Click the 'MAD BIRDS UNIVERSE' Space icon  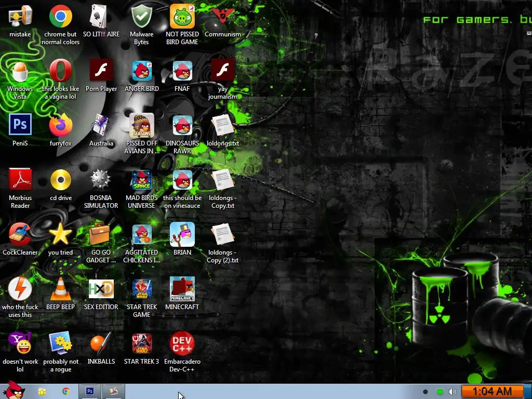[141, 180]
